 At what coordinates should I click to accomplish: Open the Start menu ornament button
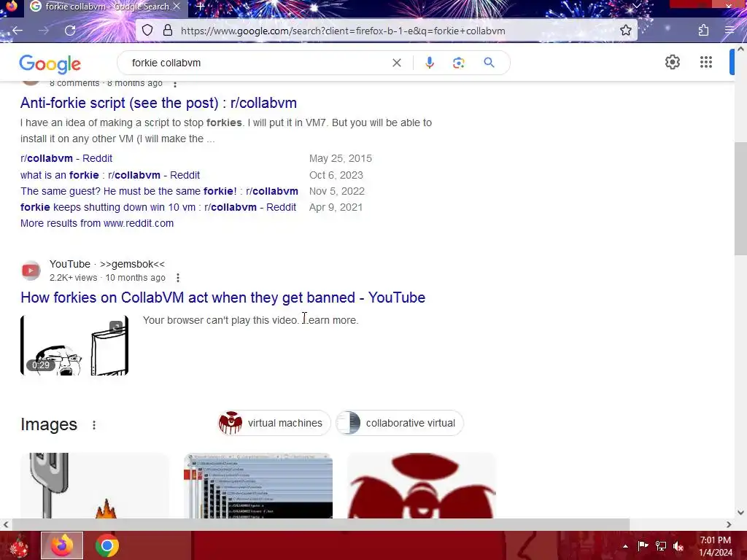pyautogui.click(x=19, y=545)
